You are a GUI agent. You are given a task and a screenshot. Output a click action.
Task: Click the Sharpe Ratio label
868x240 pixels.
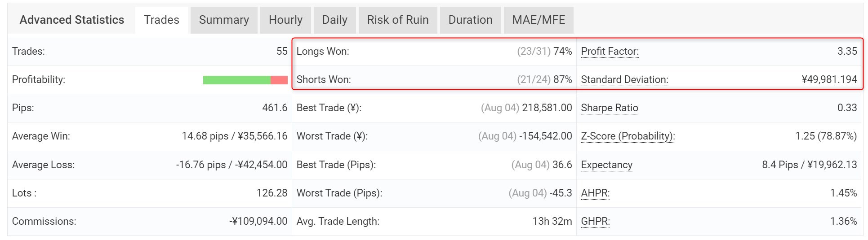coord(610,108)
